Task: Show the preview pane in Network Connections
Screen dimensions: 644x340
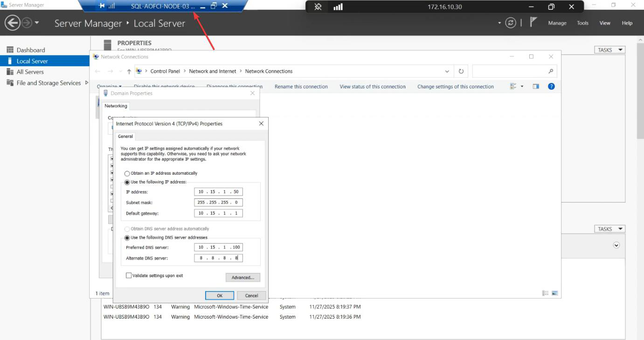Action: tap(536, 87)
